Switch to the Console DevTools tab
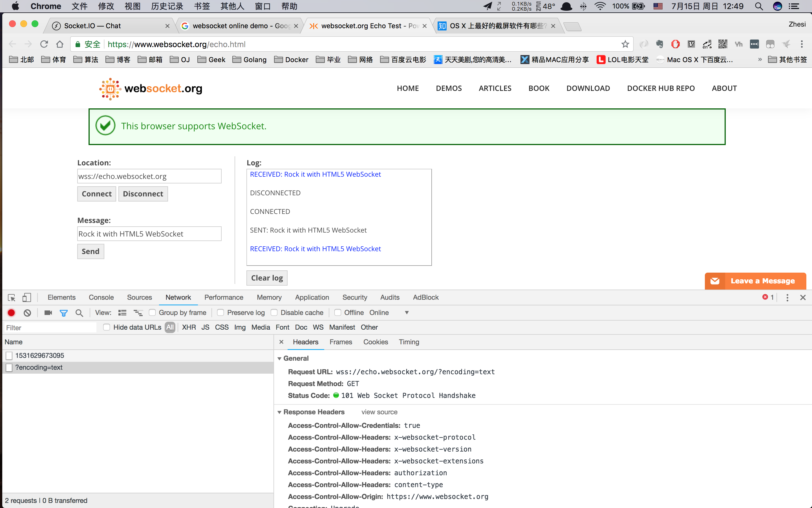This screenshot has height=508, width=812. (101, 297)
